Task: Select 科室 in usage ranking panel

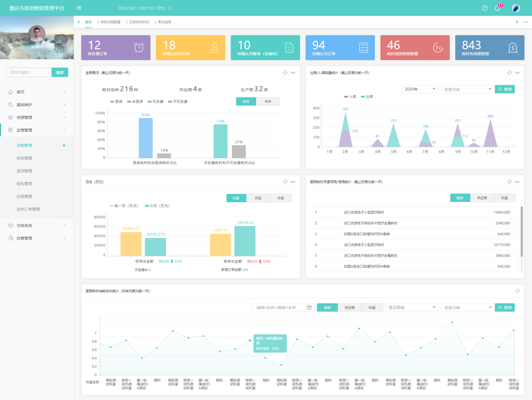Action: [x=505, y=198]
